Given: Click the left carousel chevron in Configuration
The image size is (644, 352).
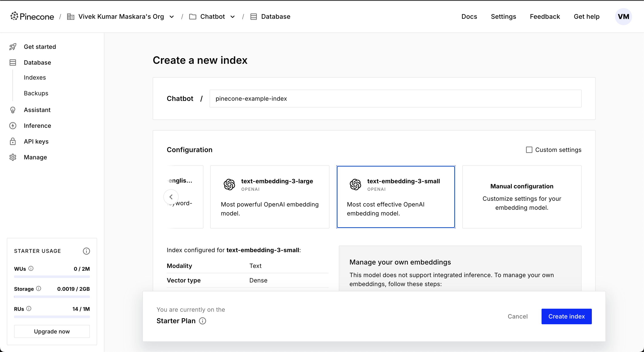Looking at the screenshot, I should (x=171, y=197).
